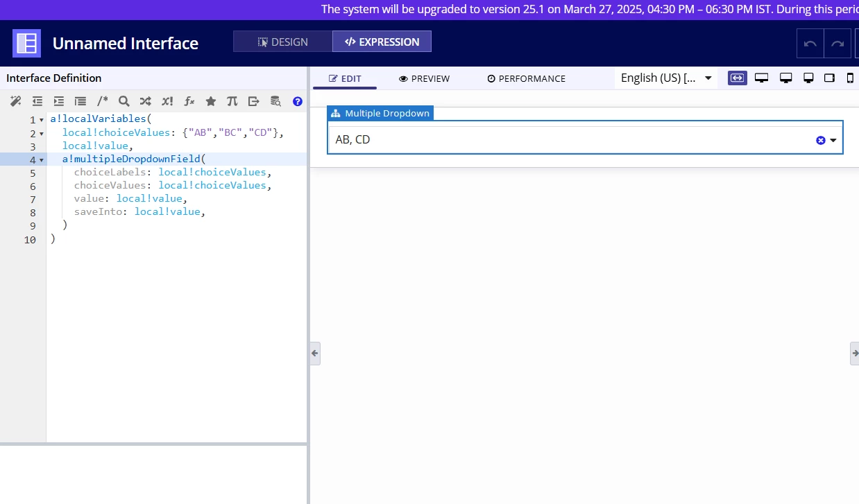
Task: Click the magic wand format icon
Action: pos(15,101)
